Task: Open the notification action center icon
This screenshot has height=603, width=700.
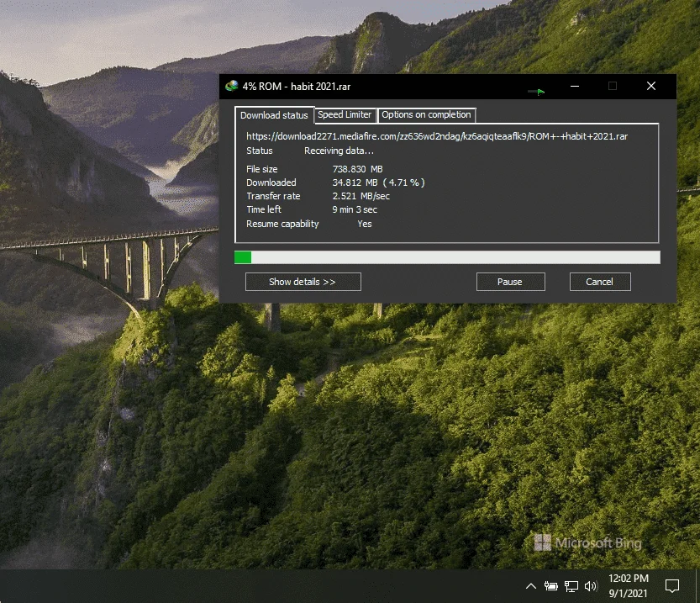Action: tap(672, 586)
